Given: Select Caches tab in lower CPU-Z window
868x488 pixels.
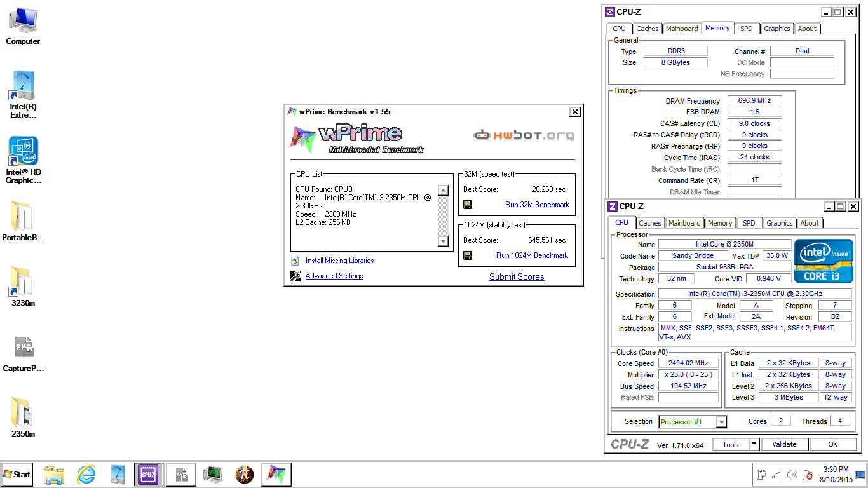Looking at the screenshot, I should (x=650, y=223).
